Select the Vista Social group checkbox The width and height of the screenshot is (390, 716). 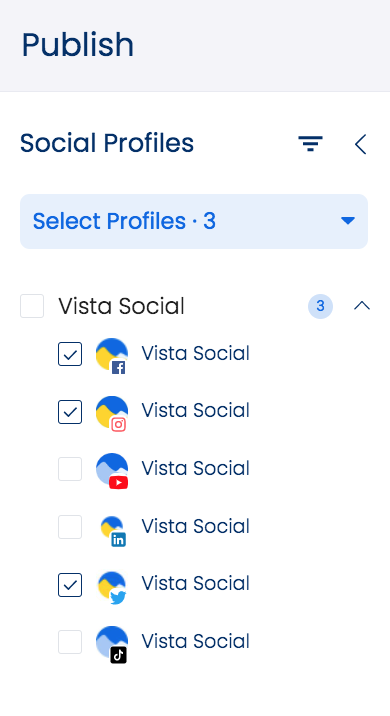32,306
